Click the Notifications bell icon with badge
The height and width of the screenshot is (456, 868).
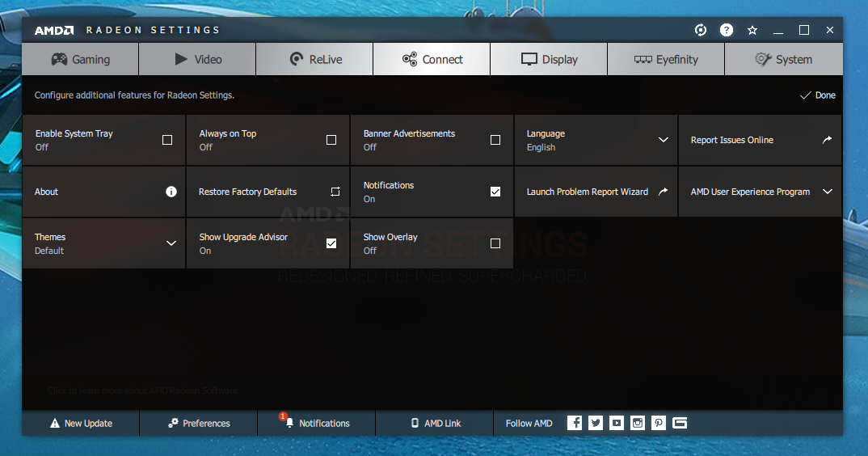point(287,420)
